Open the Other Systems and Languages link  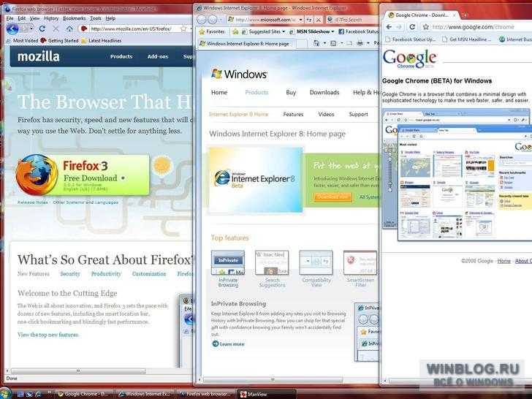point(85,202)
